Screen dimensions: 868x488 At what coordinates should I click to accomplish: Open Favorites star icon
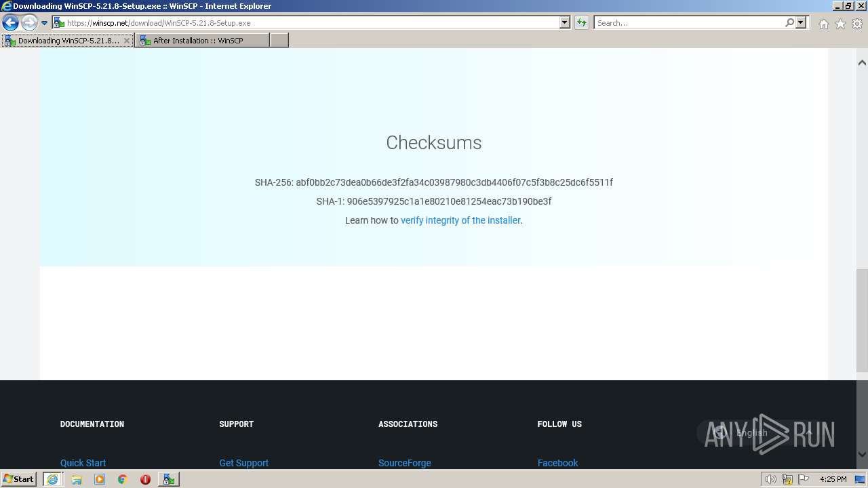tap(840, 24)
